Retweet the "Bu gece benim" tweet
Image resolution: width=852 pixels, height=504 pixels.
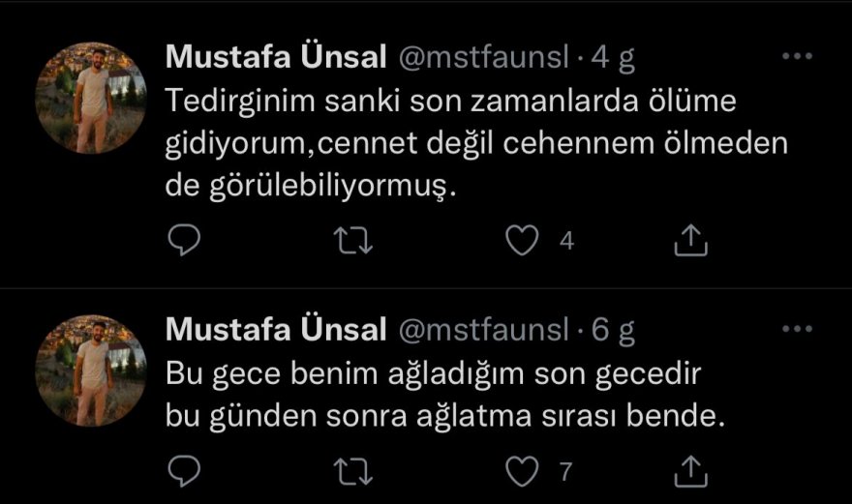click(355, 471)
